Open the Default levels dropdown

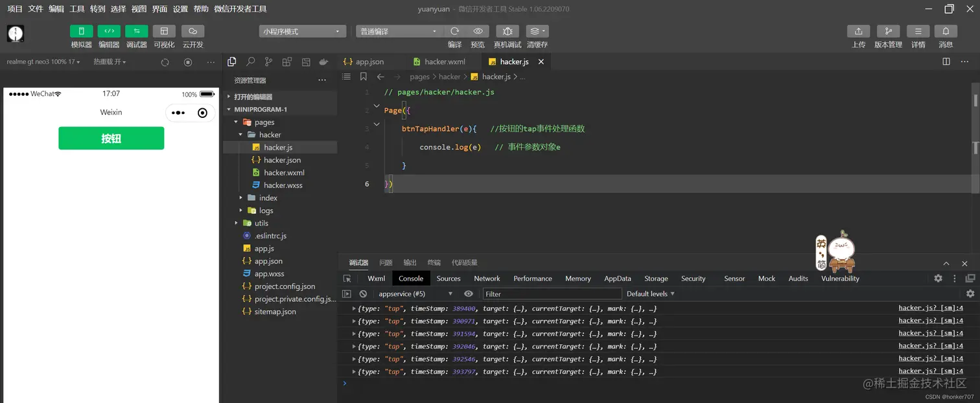tap(651, 294)
